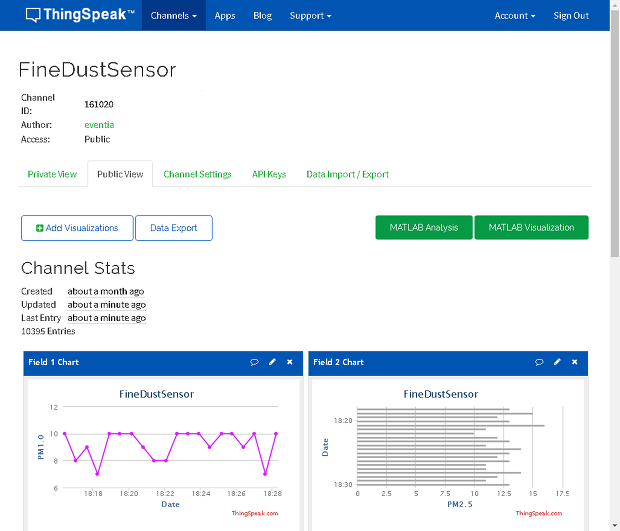Screen dimensions: 620x531
Task: Click the page vertical scrollbar thumb
Action: click(615, 134)
